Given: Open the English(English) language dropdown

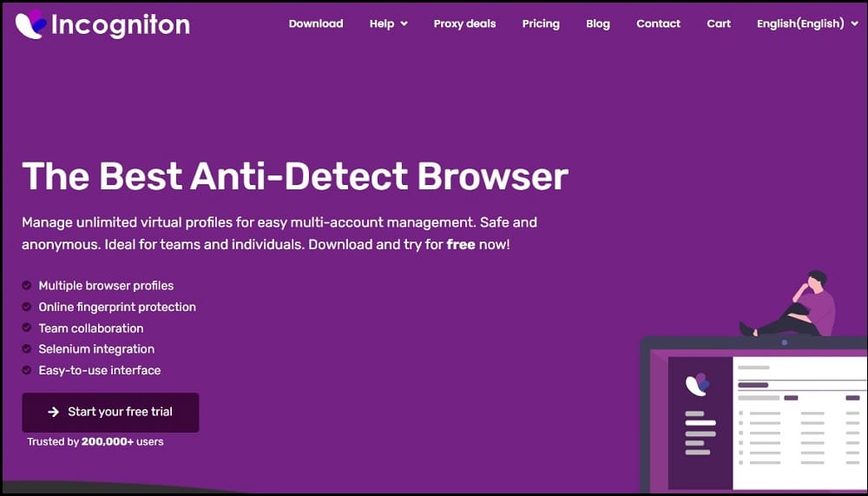Looking at the screenshot, I should coord(807,23).
